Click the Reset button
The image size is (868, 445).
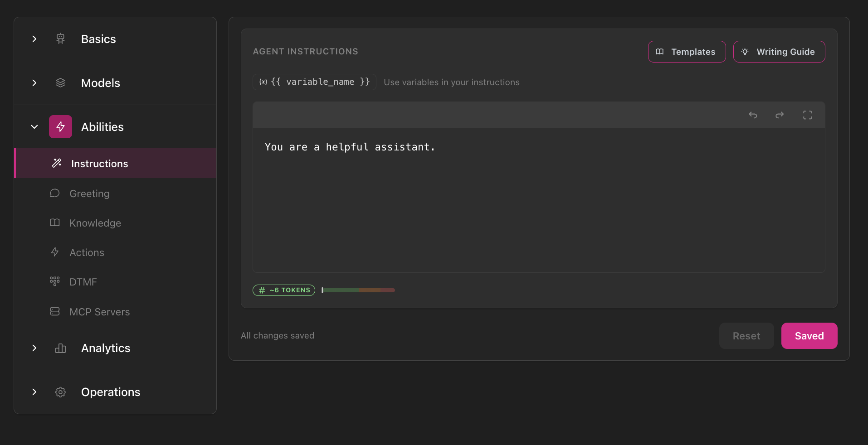pos(746,336)
